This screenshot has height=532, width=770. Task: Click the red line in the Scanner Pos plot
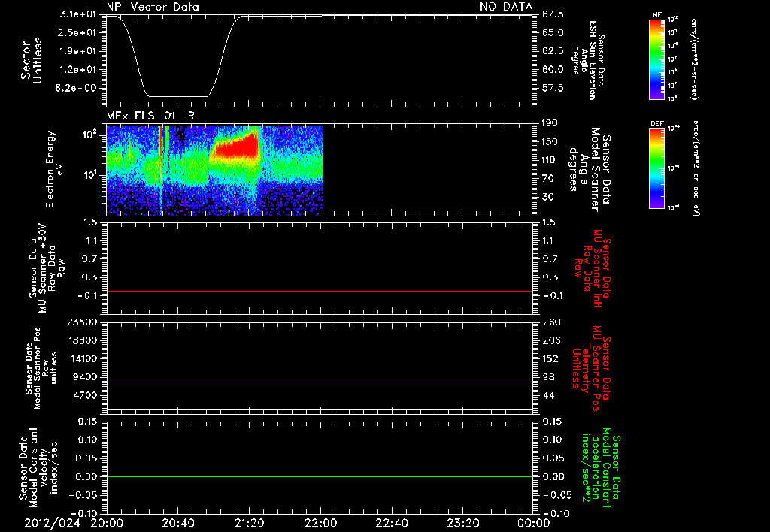point(319,382)
